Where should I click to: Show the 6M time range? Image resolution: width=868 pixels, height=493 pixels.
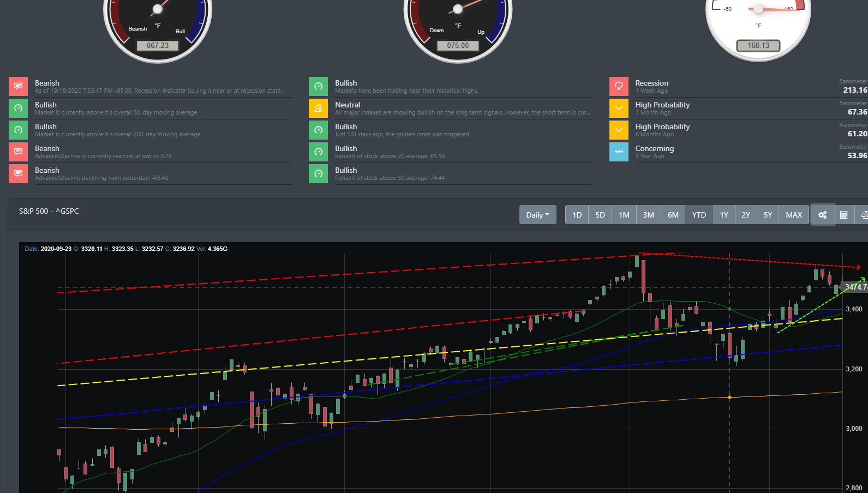(673, 215)
